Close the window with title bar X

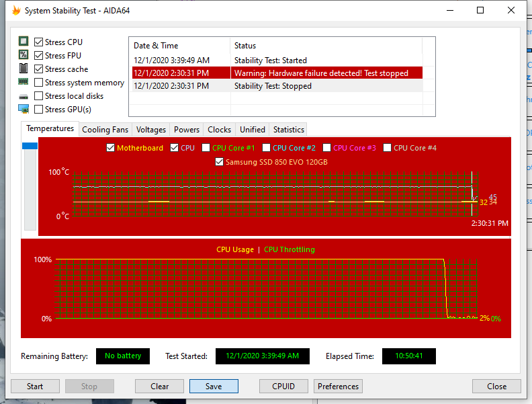pyautogui.click(x=511, y=11)
